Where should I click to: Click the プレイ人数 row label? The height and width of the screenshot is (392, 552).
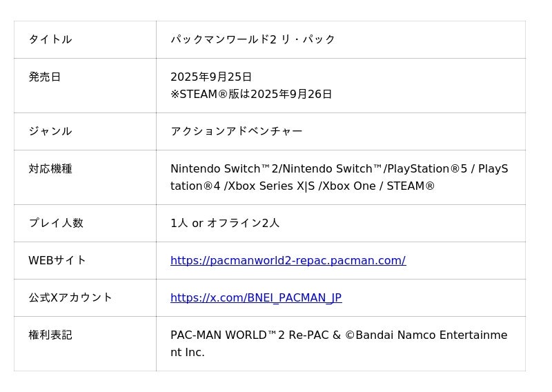coord(55,223)
